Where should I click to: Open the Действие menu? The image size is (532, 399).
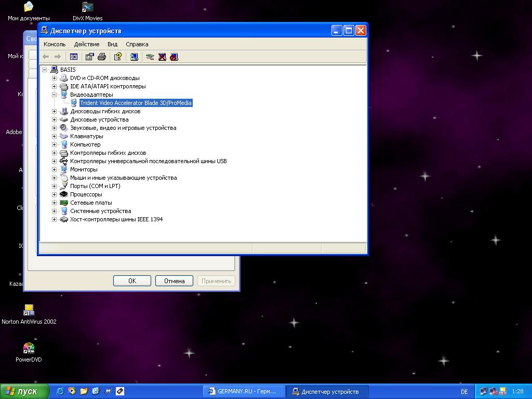(87, 45)
